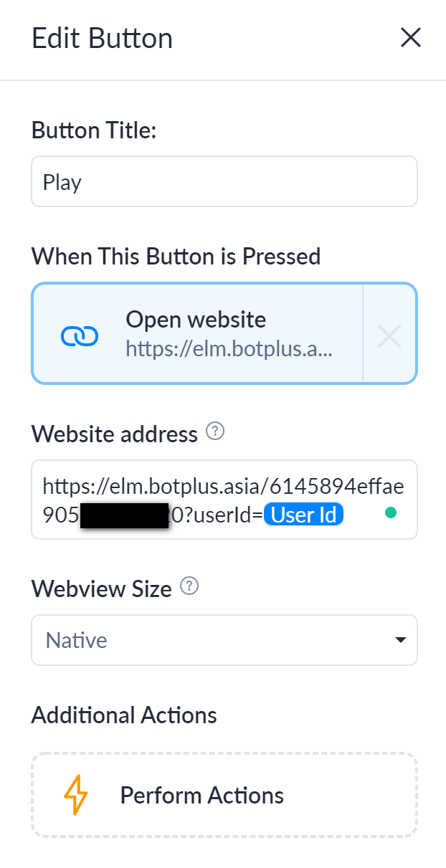Viewport: 446px width, 868px height.
Task: Select the Open website action title
Action: tap(196, 319)
